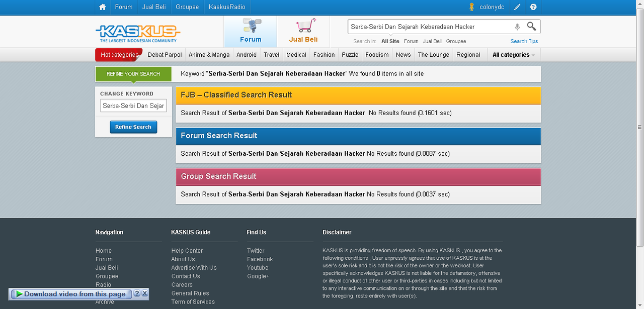Click the colonydc user avatar icon

(471, 7)
